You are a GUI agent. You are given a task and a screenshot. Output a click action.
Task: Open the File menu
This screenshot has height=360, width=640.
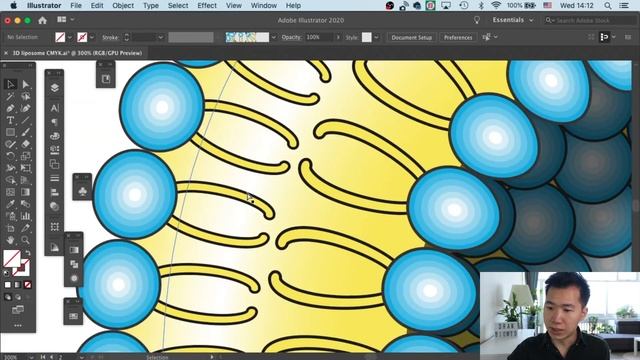coord(76,6)
